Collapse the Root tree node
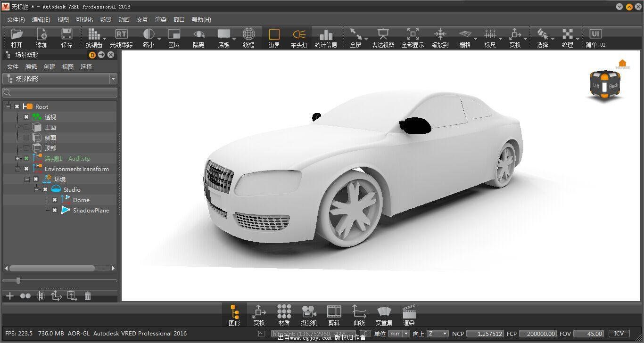 (8, 106)
